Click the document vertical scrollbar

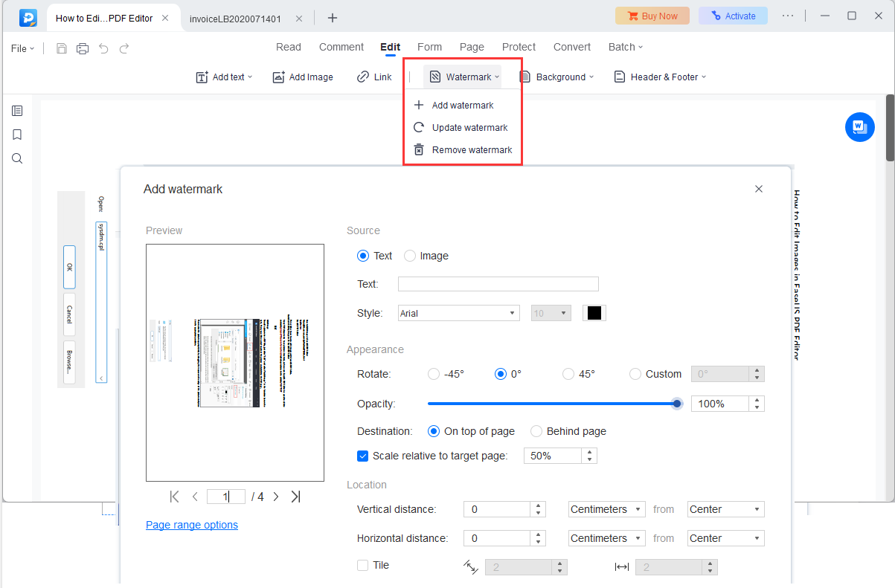pyautogui.click(x=890, y=128)
